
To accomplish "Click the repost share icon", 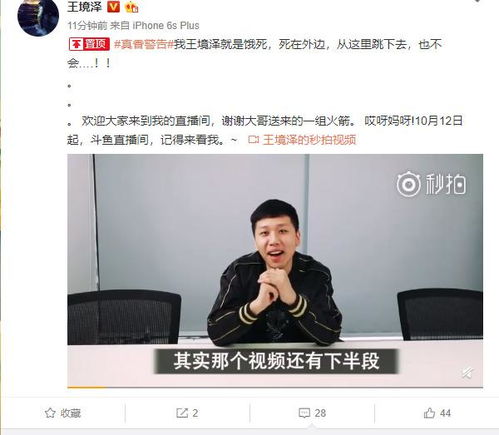I will (x=182, y=413).
